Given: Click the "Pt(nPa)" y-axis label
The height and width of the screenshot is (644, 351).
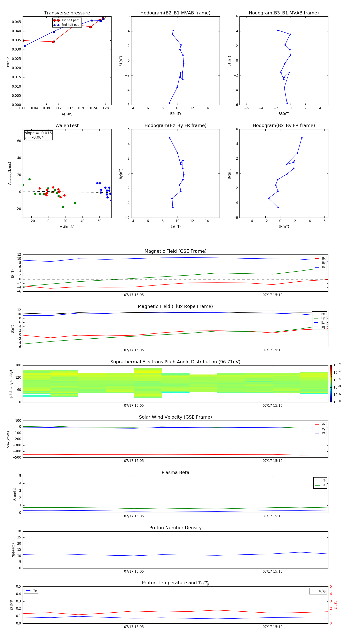Looking at the screenshot, I should [x=8, y=61].
